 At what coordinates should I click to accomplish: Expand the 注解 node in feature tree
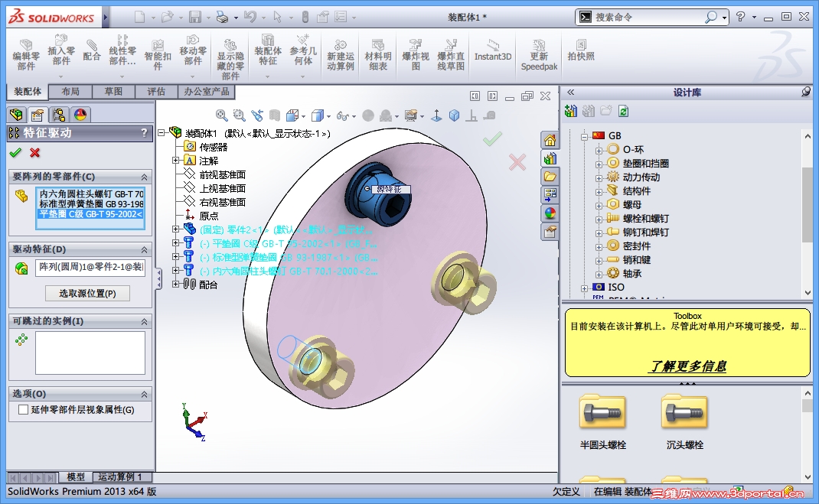[x=176, y=161]
